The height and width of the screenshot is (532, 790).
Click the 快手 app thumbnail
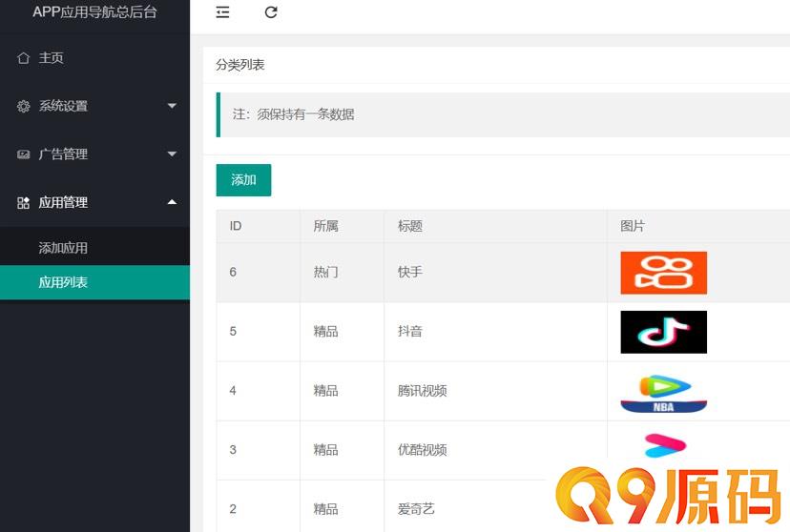tap(663, 273)
